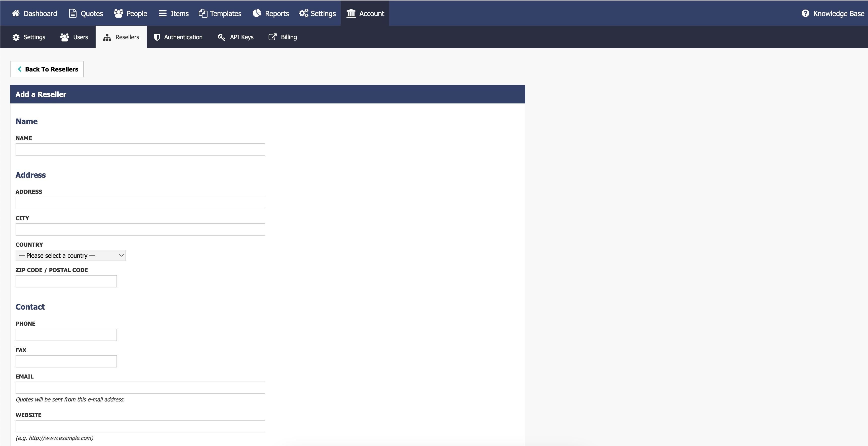
Task: Open the People section
Action: pos(130,13)
